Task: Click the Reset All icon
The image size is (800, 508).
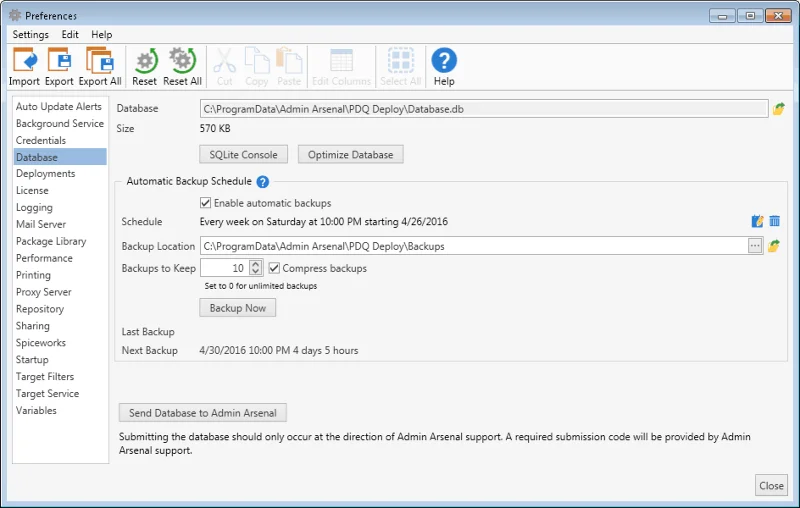Action: pos(182,67)
